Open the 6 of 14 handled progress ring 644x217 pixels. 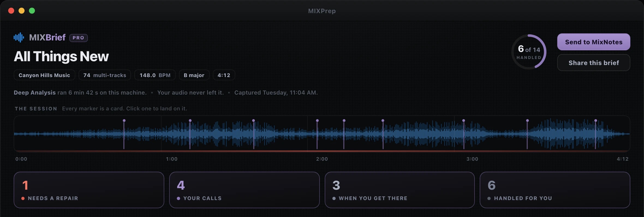529,52
